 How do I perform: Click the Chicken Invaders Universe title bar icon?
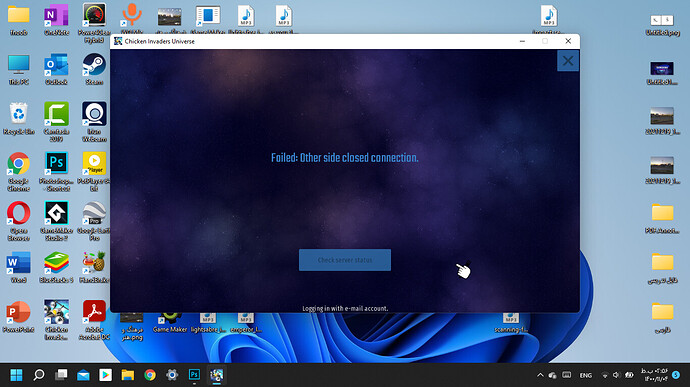(118, 41)
